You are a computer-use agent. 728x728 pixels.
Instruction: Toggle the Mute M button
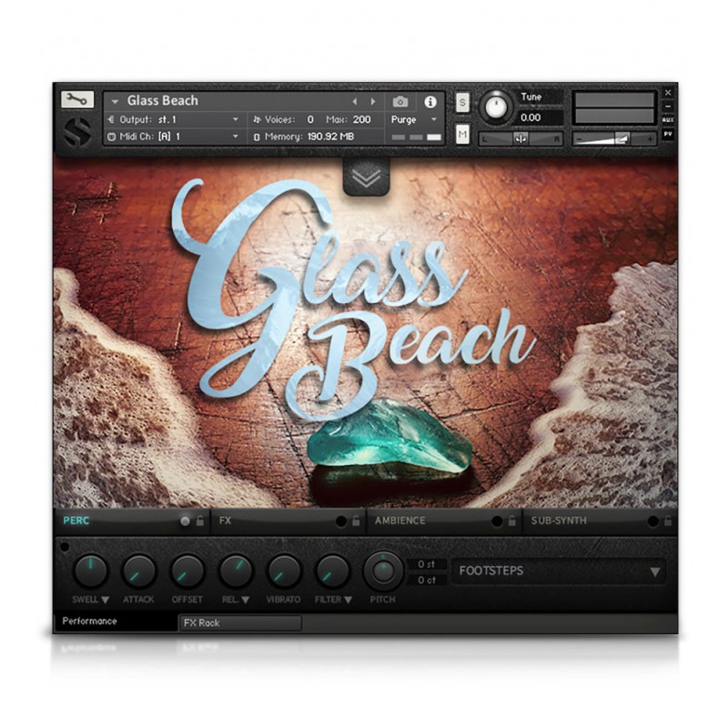tap(462, 135)
